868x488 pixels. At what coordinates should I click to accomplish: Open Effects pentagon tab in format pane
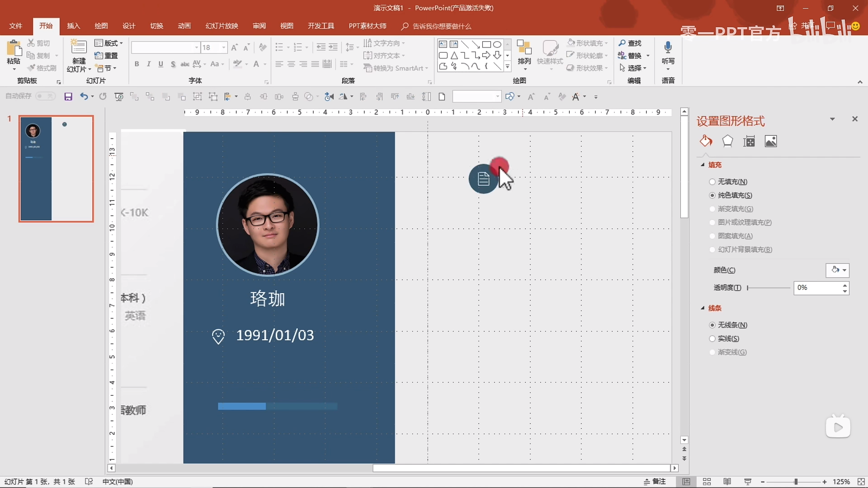coord(727,141)
